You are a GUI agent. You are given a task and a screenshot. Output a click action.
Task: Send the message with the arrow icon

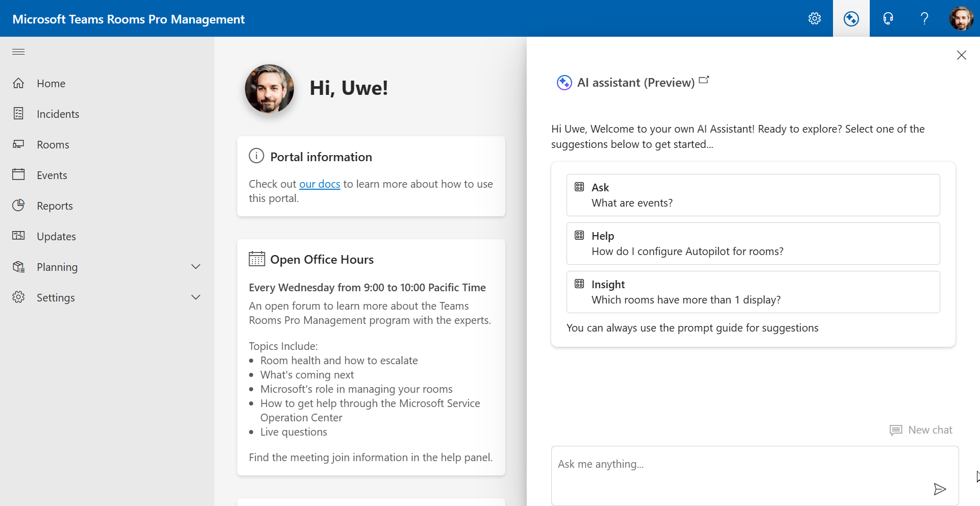(940, 489)
